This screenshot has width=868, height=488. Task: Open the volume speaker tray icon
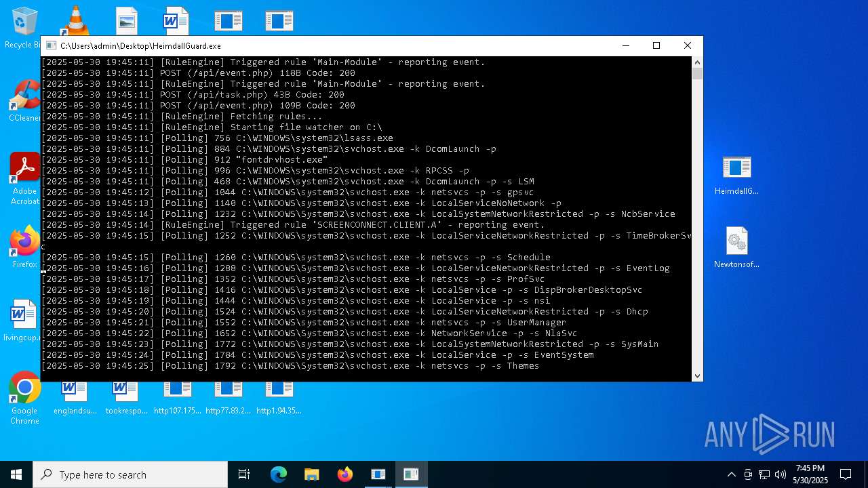(781, 474)
